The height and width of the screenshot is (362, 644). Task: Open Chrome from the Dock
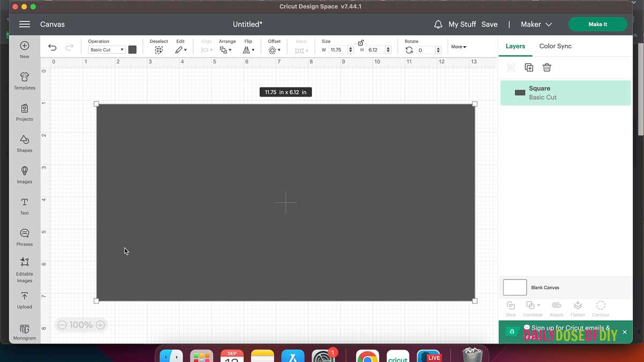point(367,356)
